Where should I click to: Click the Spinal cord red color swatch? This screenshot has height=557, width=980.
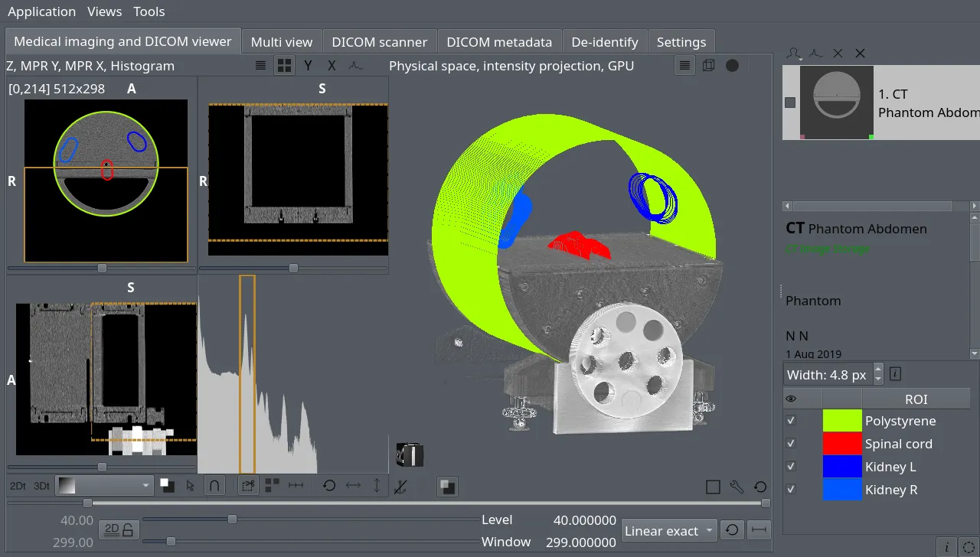coord(842,444)
